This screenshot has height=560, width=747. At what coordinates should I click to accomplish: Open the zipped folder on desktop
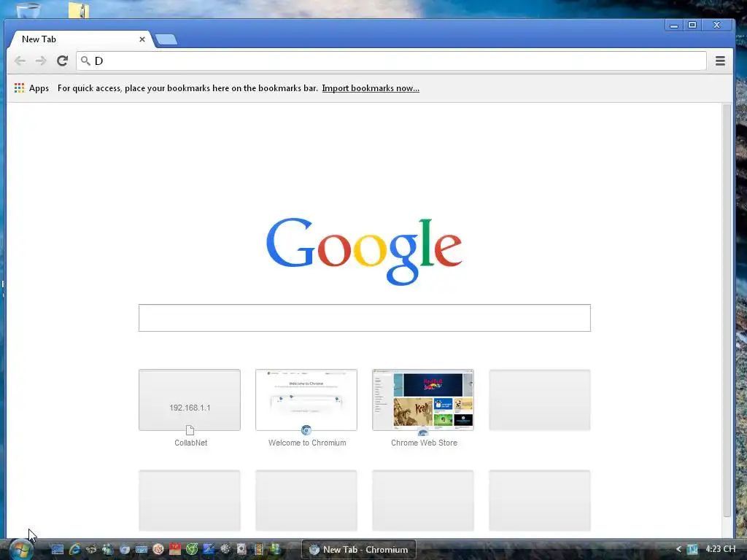pos(79,9)
